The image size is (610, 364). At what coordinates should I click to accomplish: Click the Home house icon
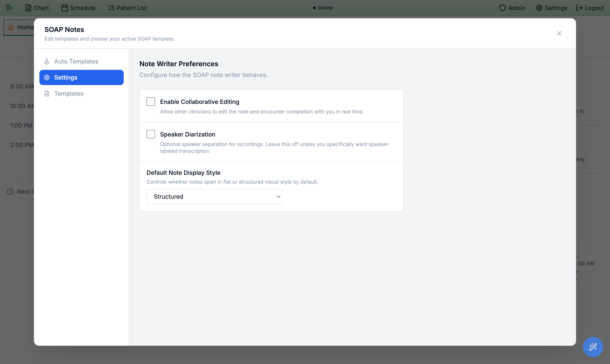click(11, 27)
